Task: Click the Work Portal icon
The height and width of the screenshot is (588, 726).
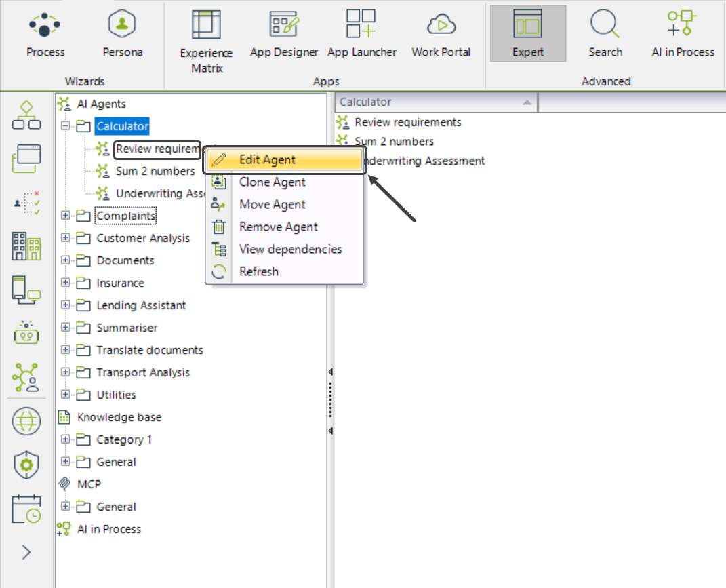Action: coord(441,34)
